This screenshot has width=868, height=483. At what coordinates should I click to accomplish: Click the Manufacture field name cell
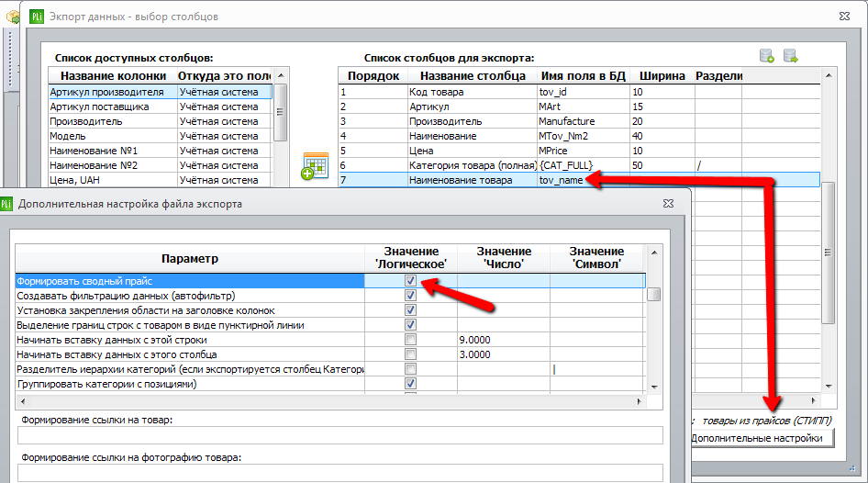point(584,121)
